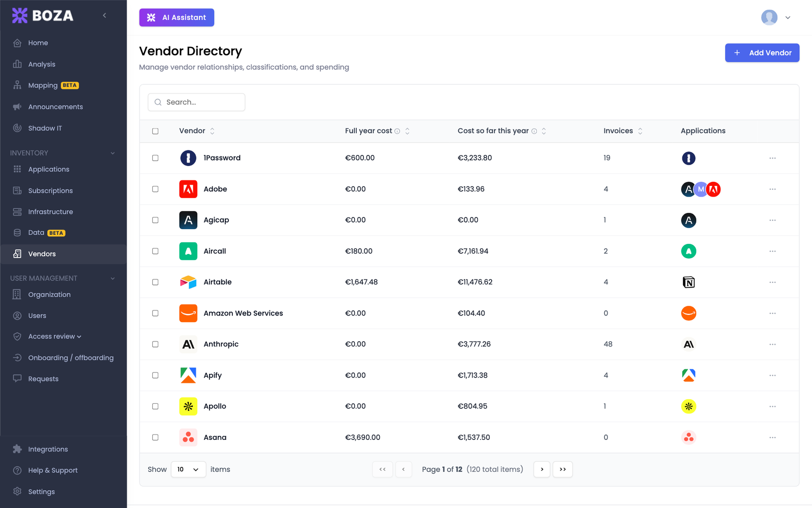Click the Airtable vendor logo

pos(188,282)
